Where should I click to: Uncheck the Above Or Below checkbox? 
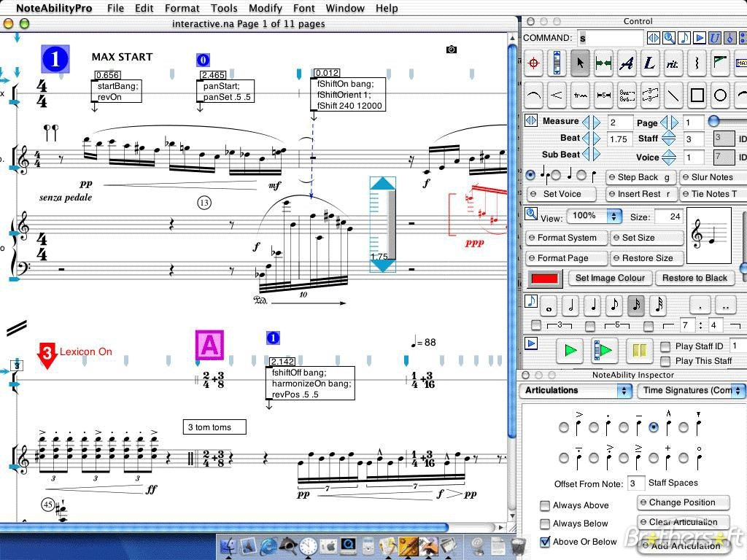coord(545,542)
